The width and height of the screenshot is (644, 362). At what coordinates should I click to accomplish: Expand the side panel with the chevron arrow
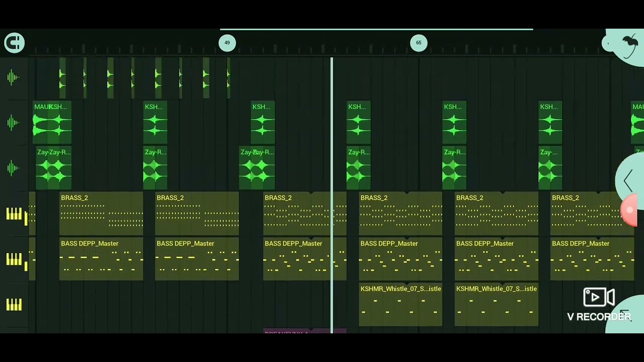[x=628, y=180]
